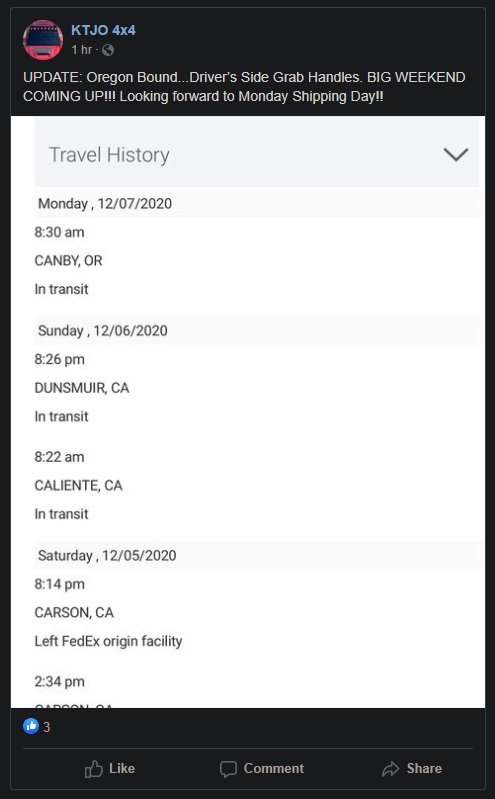Collapse the Travel History chevron
The width and height of the screenshot is (495, 799).
456,154
